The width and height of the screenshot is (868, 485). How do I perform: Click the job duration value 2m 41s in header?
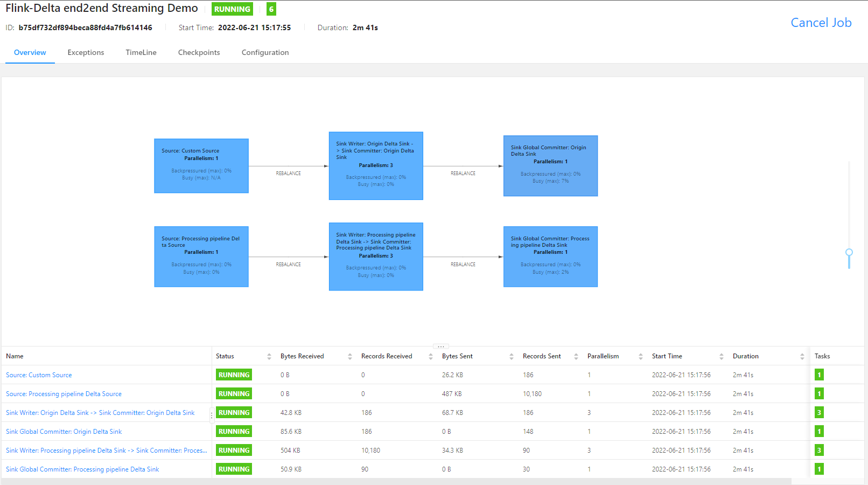365,27
